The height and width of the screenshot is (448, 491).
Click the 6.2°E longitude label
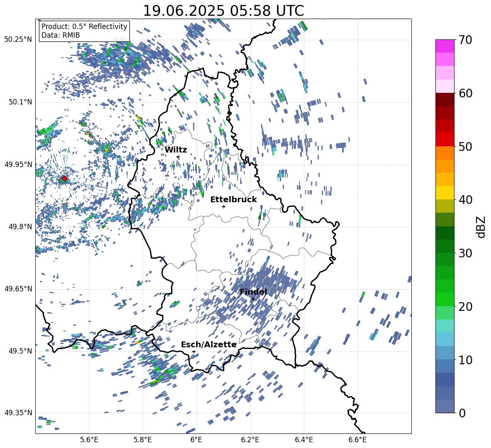(250, 440)
